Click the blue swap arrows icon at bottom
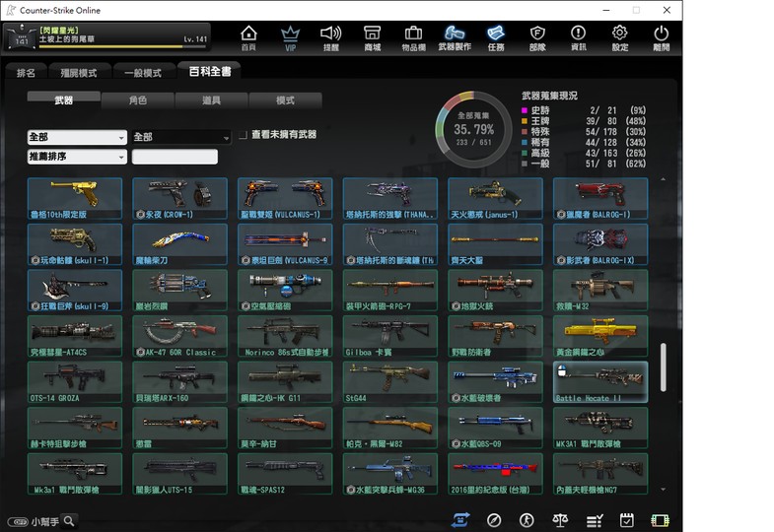 (460, 520)
